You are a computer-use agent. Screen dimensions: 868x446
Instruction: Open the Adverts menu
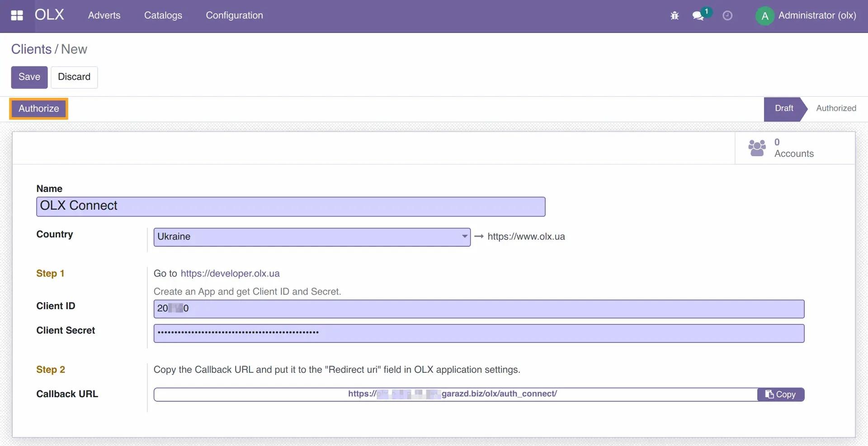coord(104,15)
